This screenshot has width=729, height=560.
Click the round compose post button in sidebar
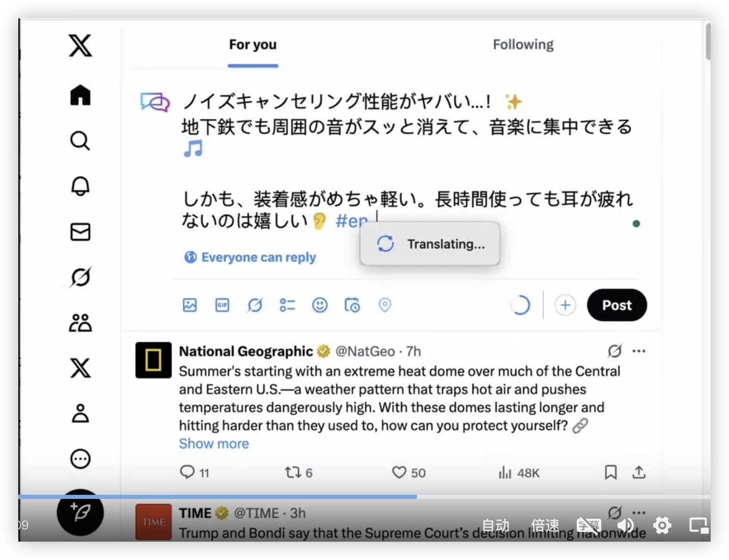coord(80,512)
